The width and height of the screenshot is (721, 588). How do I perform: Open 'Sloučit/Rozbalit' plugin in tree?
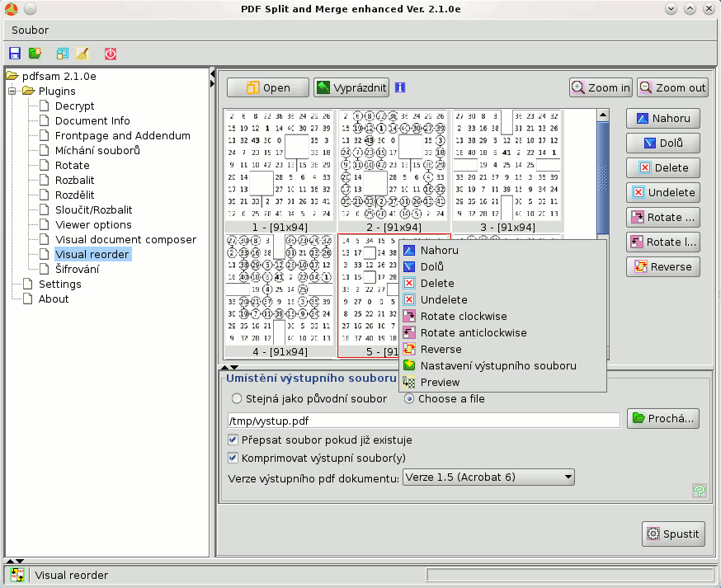click(x=94, y=209)
